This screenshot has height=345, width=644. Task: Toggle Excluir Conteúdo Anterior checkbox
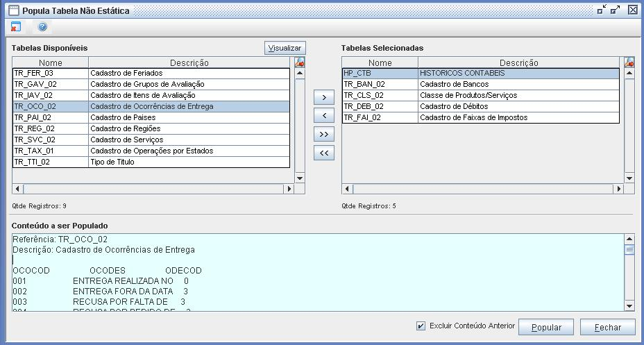421,326
